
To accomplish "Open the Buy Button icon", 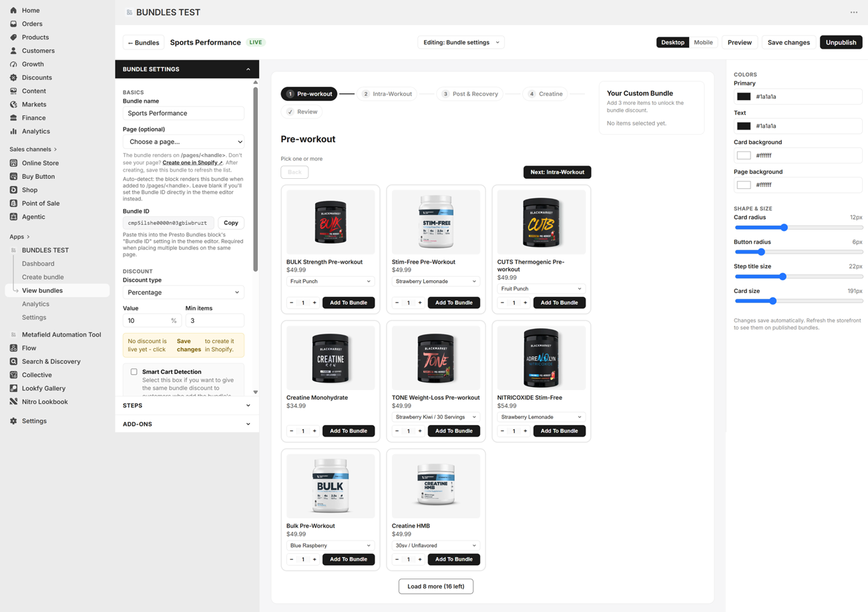I will (13, 176).
